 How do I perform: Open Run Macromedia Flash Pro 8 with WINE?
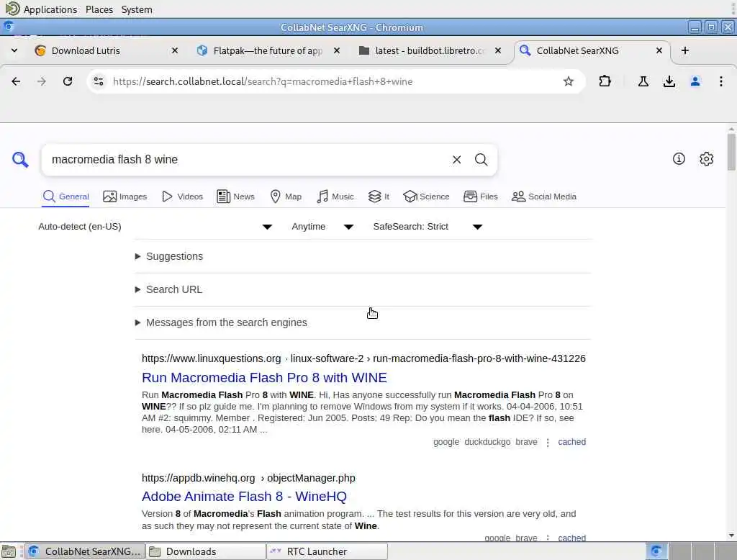pos(264,378)
